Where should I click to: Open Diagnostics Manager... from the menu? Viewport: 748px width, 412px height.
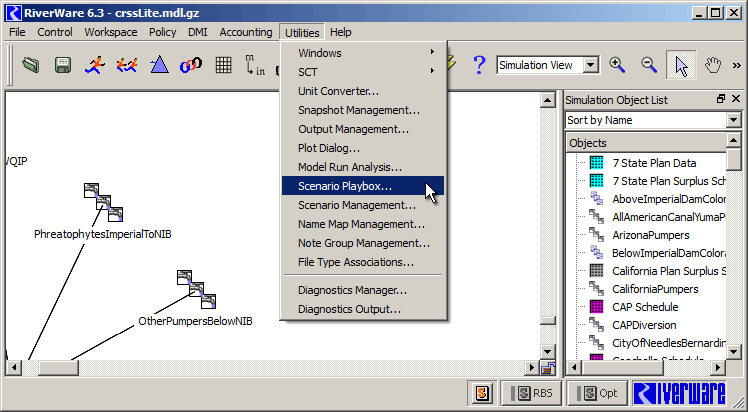(363, 290)
